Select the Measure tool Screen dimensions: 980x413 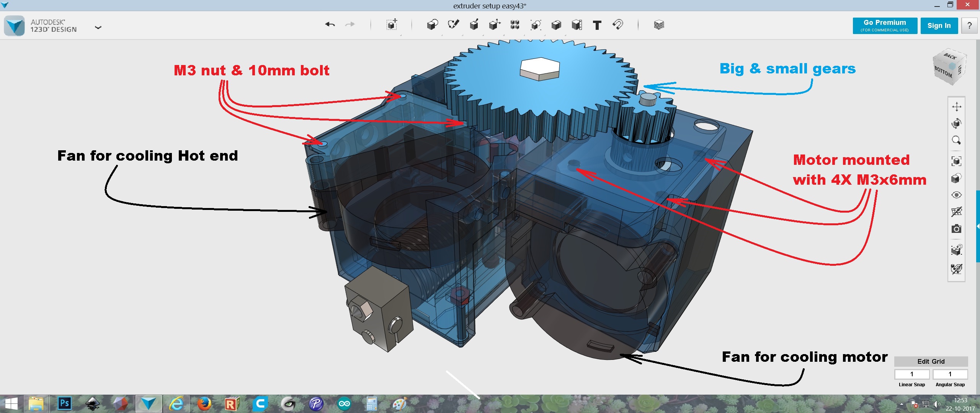[x=577, y=25]
